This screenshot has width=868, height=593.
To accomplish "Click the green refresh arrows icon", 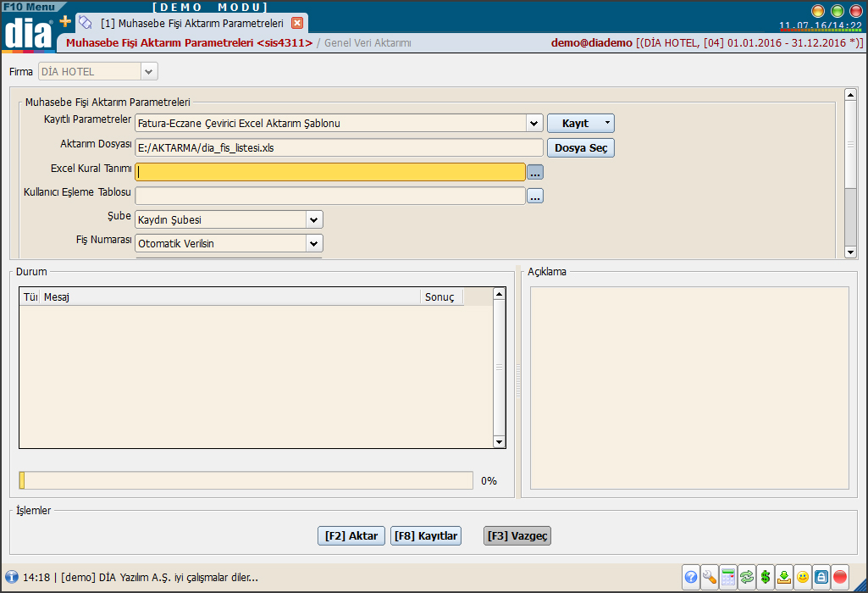I will [x=747, y=577].
